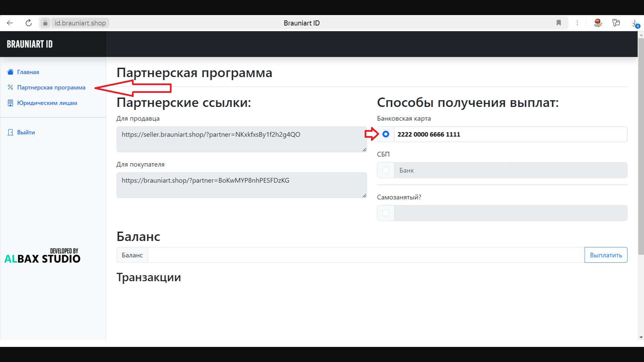Image resolution: width=644 pixels, height=362 pixels.
Task: Click the Транзакции heading
Action: point(149,277)
